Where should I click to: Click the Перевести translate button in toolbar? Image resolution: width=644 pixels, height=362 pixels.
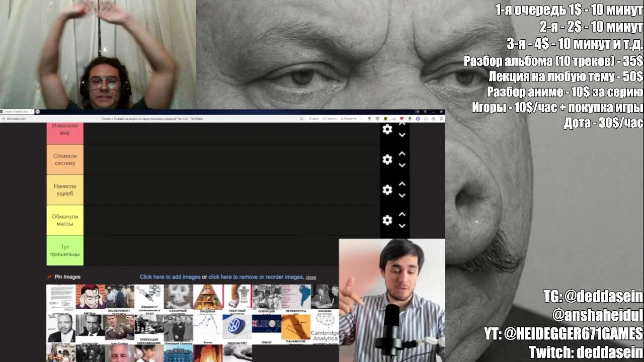pos(348,119)
